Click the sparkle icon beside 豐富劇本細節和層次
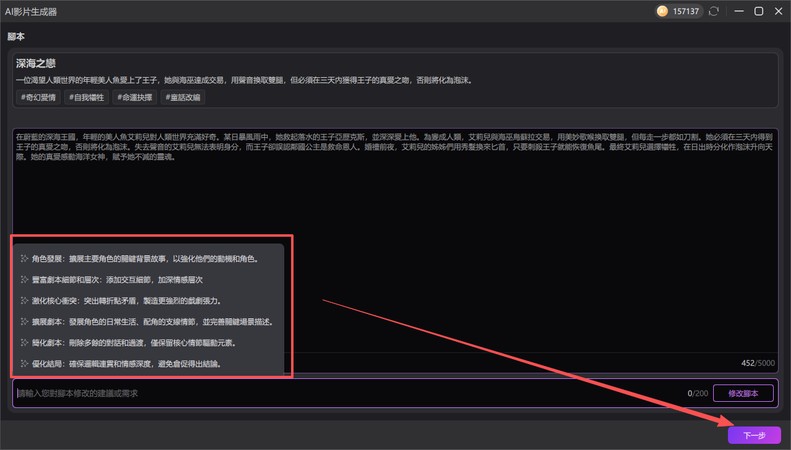Image resolution: width=791 pixels, height=450 pixels. coord(23,280)
